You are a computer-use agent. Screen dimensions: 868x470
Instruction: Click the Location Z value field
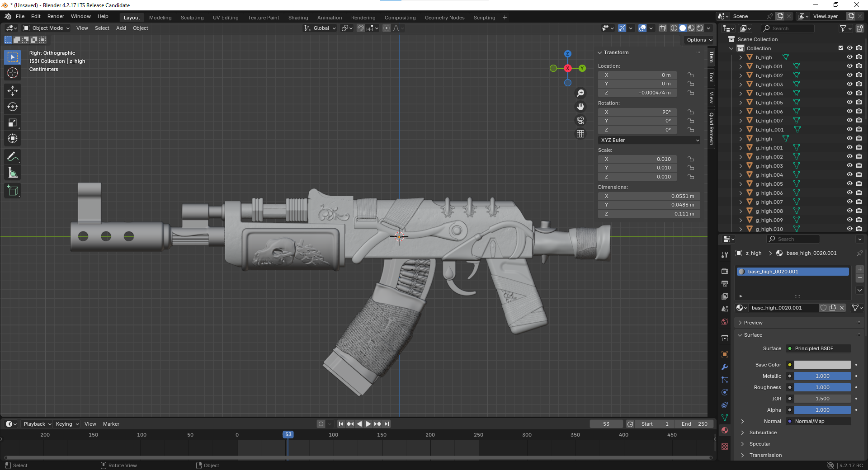[x=637, y=93]
